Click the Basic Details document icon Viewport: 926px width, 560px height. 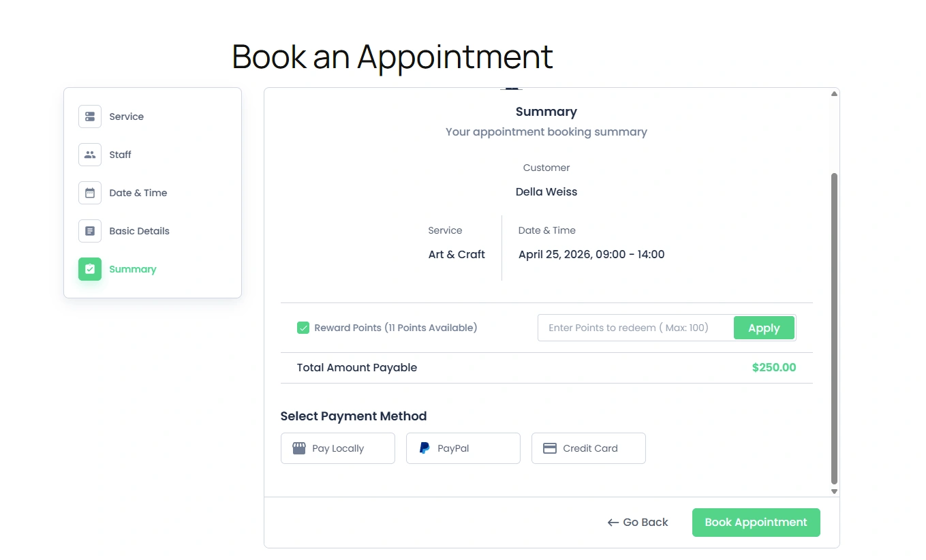click(x=89, y=231)
